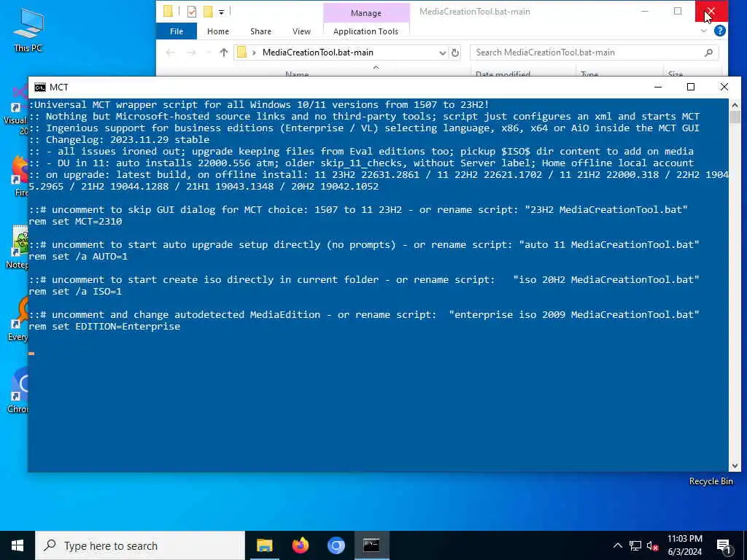This screenshot has width=747, height=560.
Task: Click the console vertical scrollbar thumb
Action: pyautogui.click(x=735, y=117)
